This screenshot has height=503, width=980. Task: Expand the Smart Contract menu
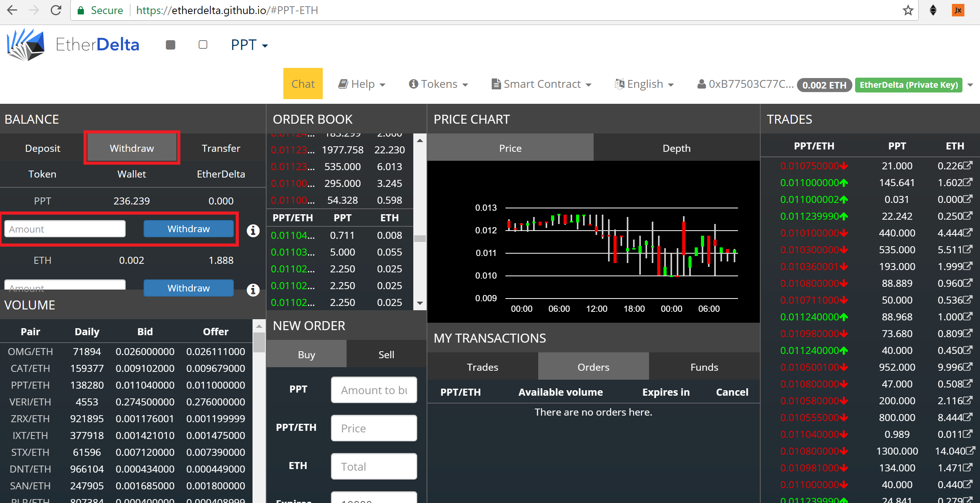[542, 84]
